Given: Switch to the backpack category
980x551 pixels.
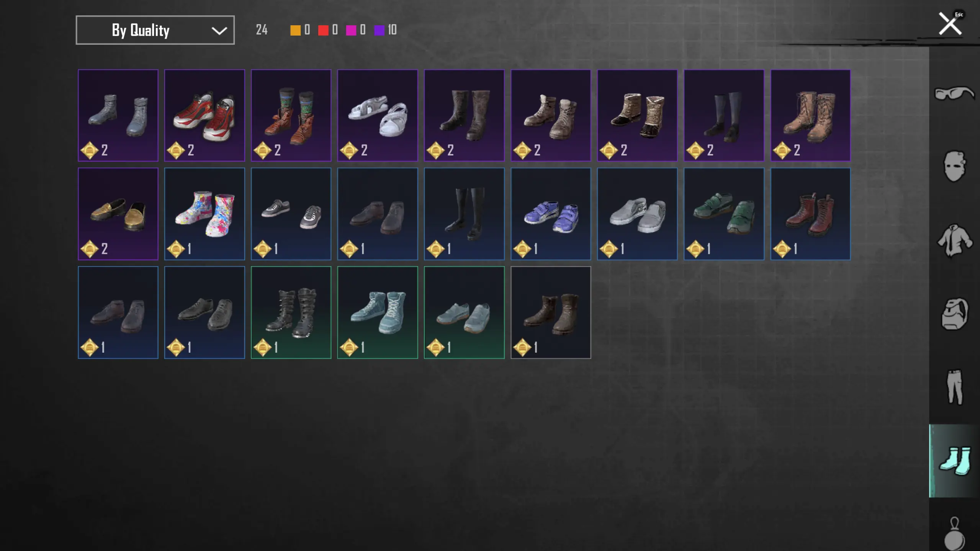Looking at the screenshot, I should click(x=954, y=314).
